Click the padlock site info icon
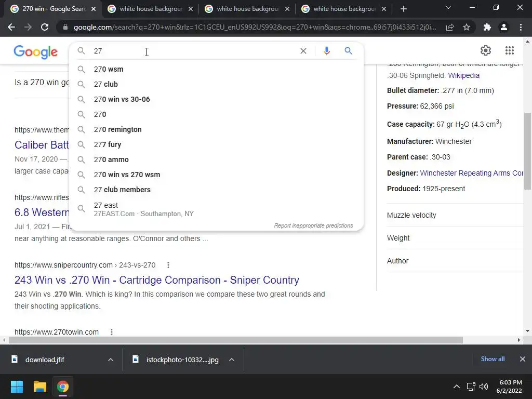532x399 pixels. pos(65,27)
